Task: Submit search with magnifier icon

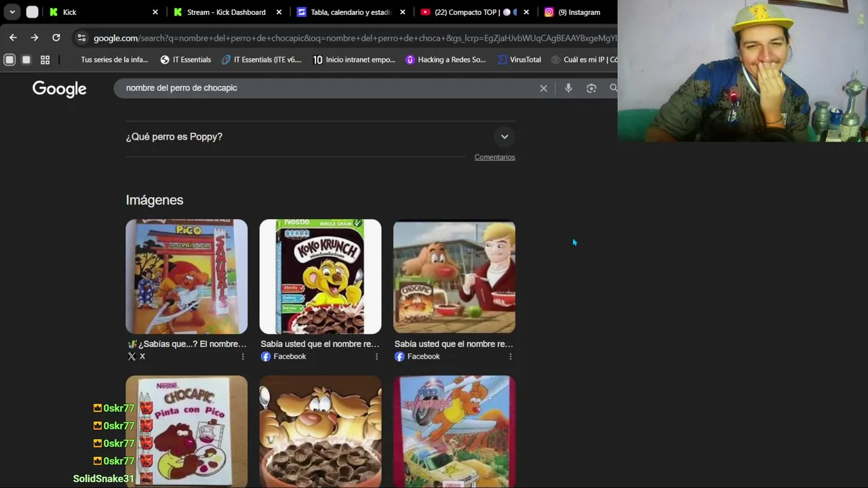Action: [x=613, y=88]
